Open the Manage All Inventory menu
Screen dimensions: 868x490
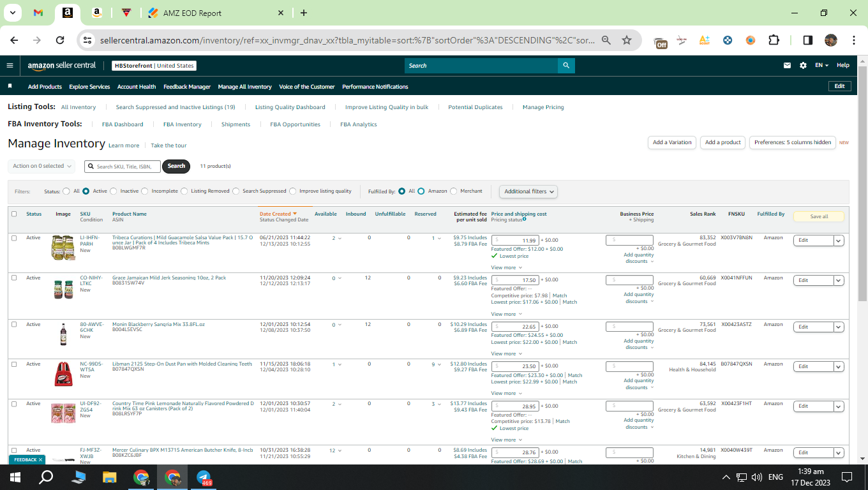pyautogui.click(x=244, y=87)
